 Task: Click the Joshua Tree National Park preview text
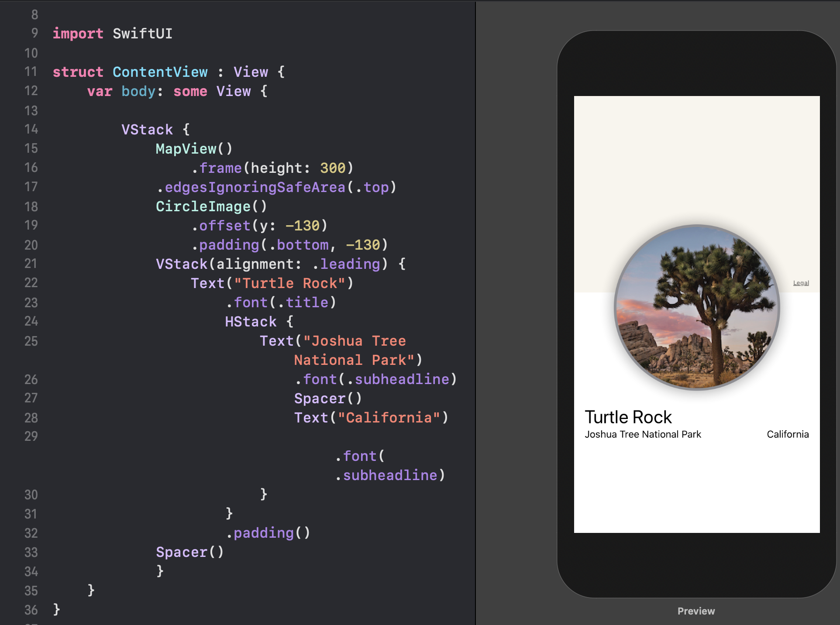(x=643, y=434)
